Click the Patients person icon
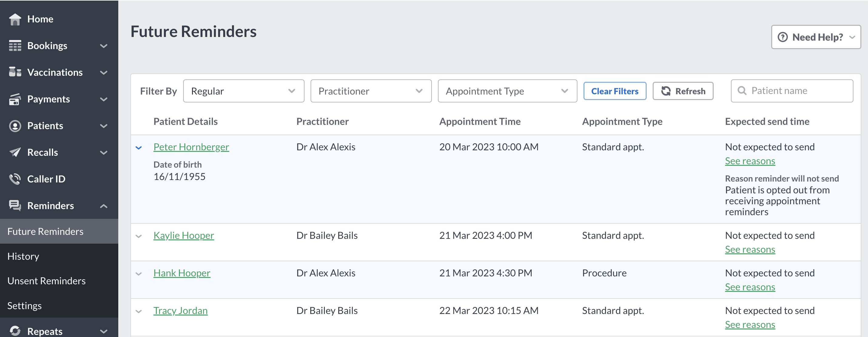The image size is (868, 337). [15, 125]
